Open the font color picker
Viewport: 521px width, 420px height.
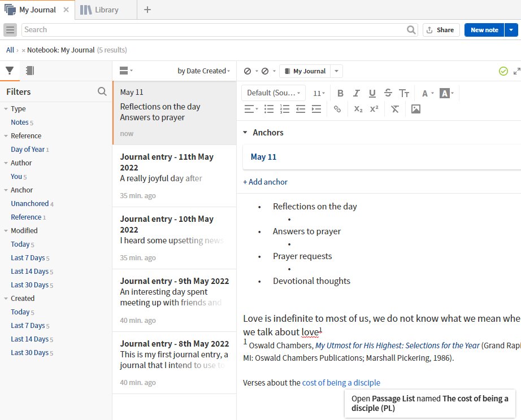point(428,93)
